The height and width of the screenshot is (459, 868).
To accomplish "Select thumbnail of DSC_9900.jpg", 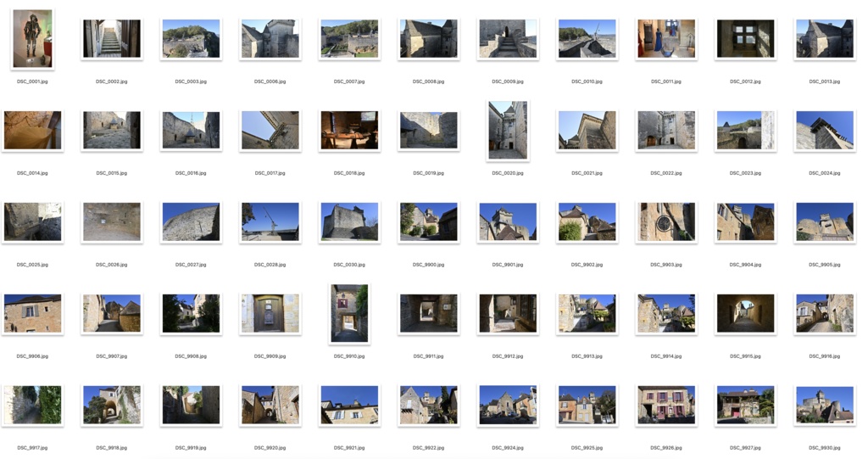I will tap(428, 221).
